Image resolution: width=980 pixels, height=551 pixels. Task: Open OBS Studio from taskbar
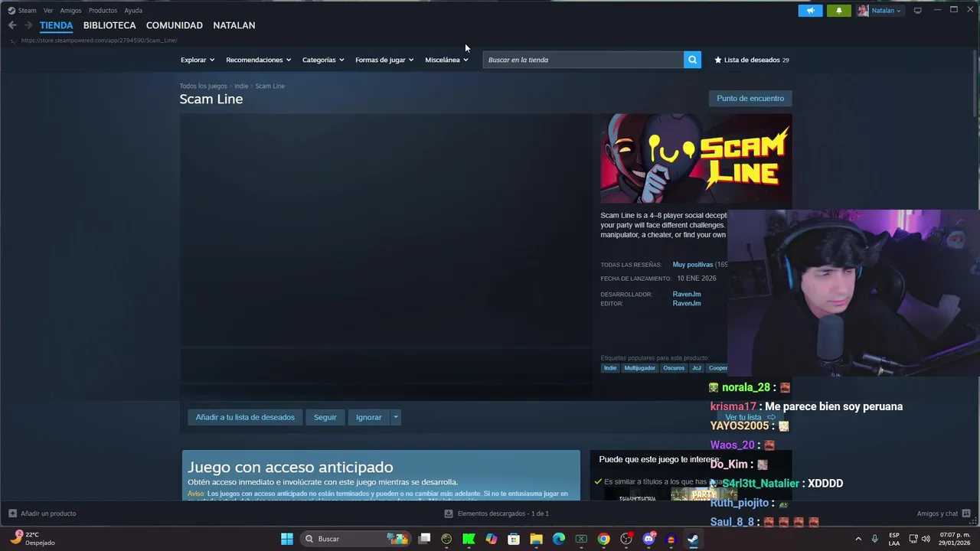(626, 539)
